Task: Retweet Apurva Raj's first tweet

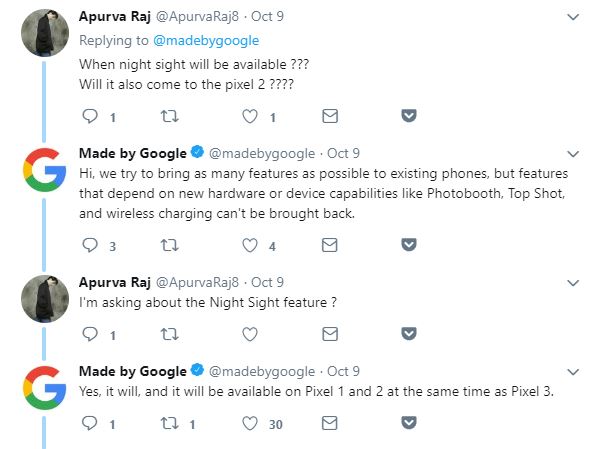Action: point(168,117)
